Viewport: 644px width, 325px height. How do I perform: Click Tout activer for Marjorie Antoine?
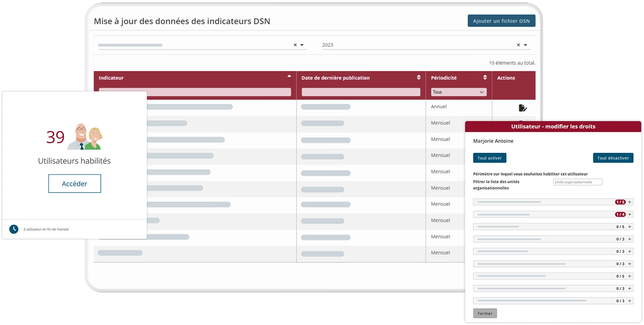[x=489, y=158]
